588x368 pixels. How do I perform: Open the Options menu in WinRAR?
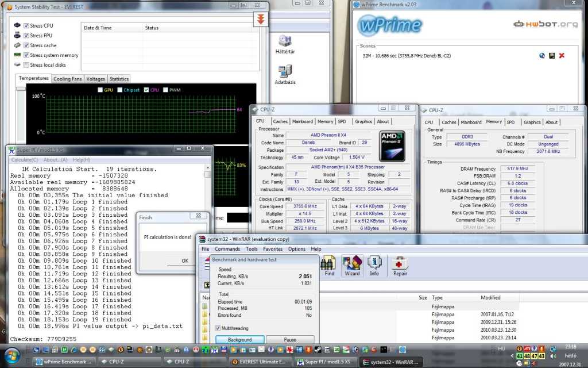[297, 249]
